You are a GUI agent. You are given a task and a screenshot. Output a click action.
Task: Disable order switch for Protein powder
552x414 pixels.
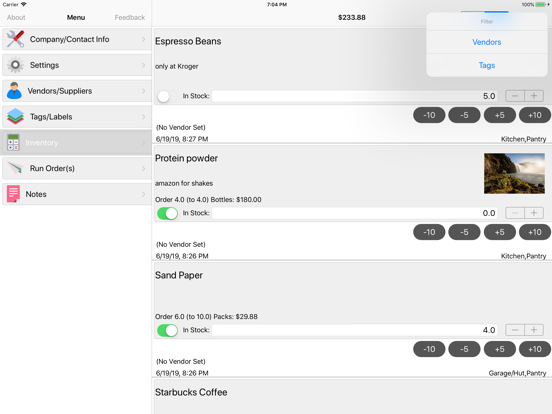pyautogui.click(x=167, y=213)
